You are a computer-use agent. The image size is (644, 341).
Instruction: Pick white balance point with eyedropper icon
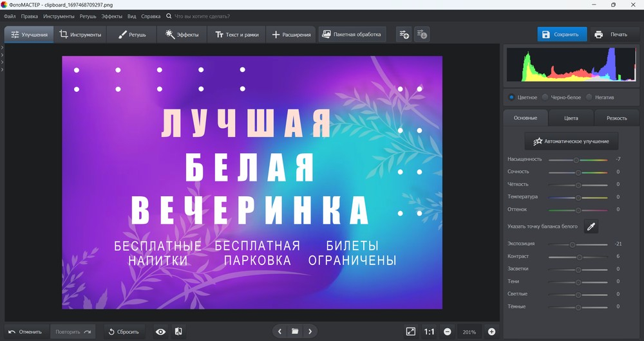(591, 226)
